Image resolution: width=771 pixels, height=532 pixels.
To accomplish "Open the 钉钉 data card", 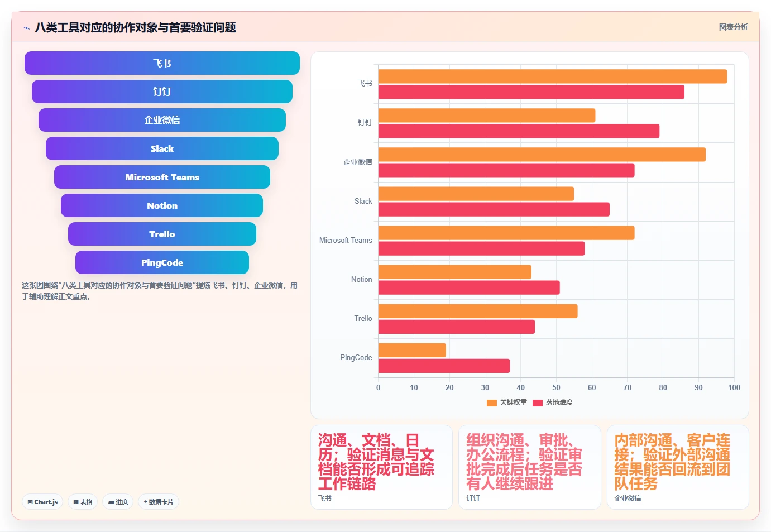I will pyautogui.click(x=529, y=467).
